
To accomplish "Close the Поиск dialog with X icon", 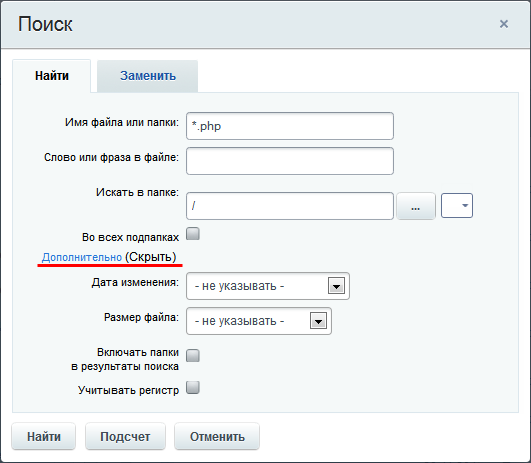I will (x=504, y=24).
